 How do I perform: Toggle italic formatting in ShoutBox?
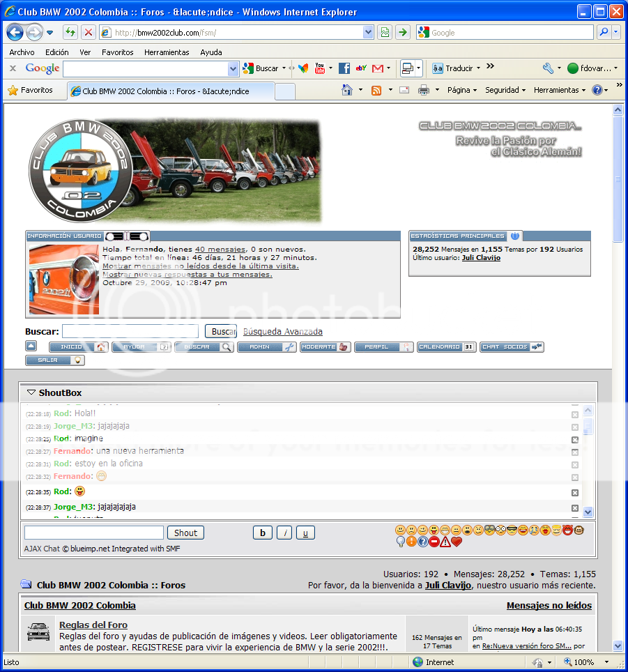click(x=284, y=533)
